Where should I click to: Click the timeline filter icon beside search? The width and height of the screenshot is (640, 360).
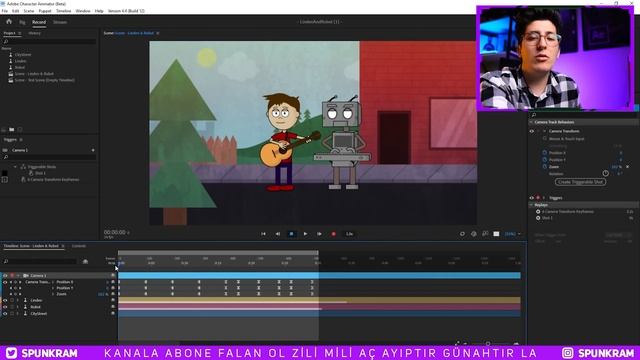pos(85,261)
